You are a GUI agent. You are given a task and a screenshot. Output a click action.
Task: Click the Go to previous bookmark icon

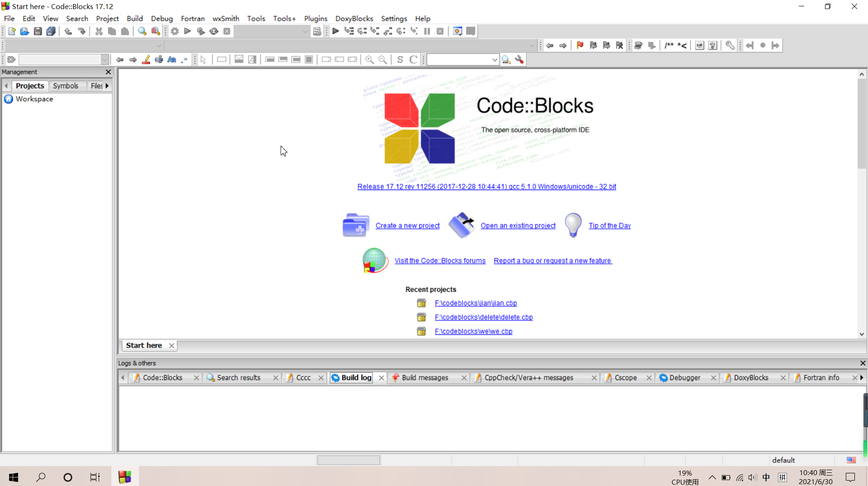coord(593,45)
